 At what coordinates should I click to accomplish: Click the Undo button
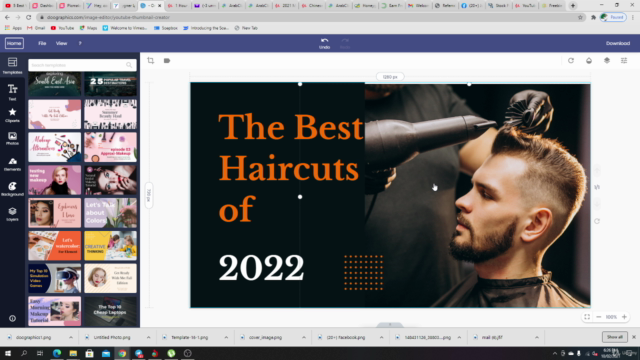point(324,43)
